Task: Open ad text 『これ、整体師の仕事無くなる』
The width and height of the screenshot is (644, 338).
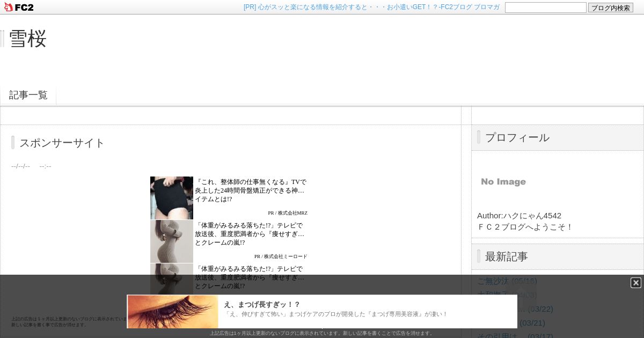Action: pyautogui.click(x=251, y=190)
